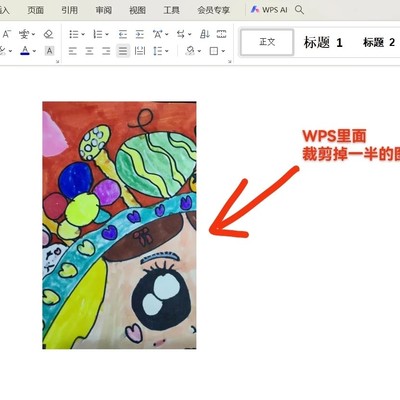Toggle show paragraph marks icon

click(221, 34)
